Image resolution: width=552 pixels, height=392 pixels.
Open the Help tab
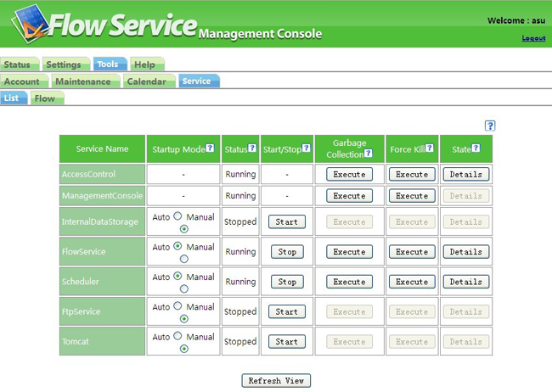click(147, 64)
